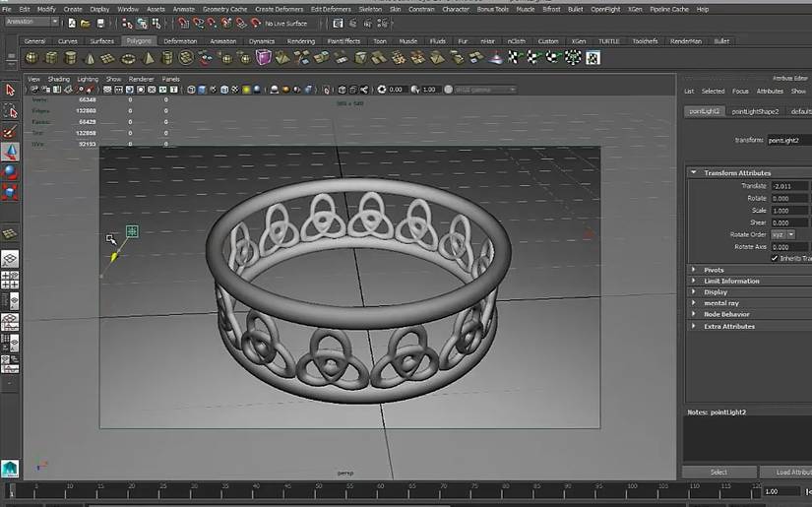Viewport: 812px width, 507px height.
Task: Switch to four-view pane layout
Action: tap(10, 280)
